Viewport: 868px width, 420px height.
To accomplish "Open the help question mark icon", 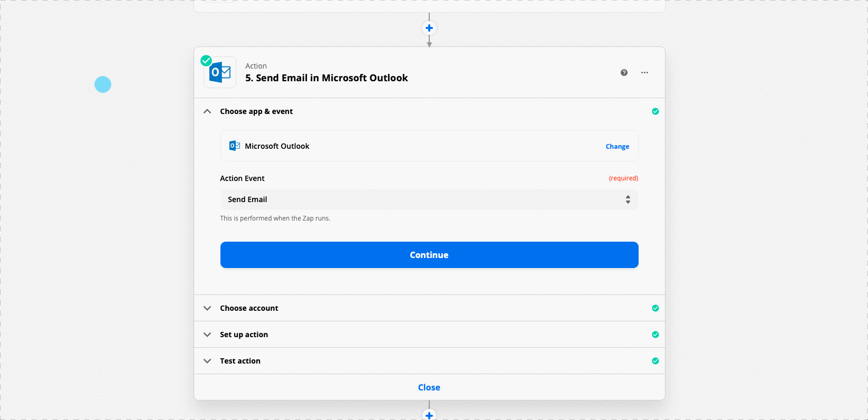I will 624,73.
